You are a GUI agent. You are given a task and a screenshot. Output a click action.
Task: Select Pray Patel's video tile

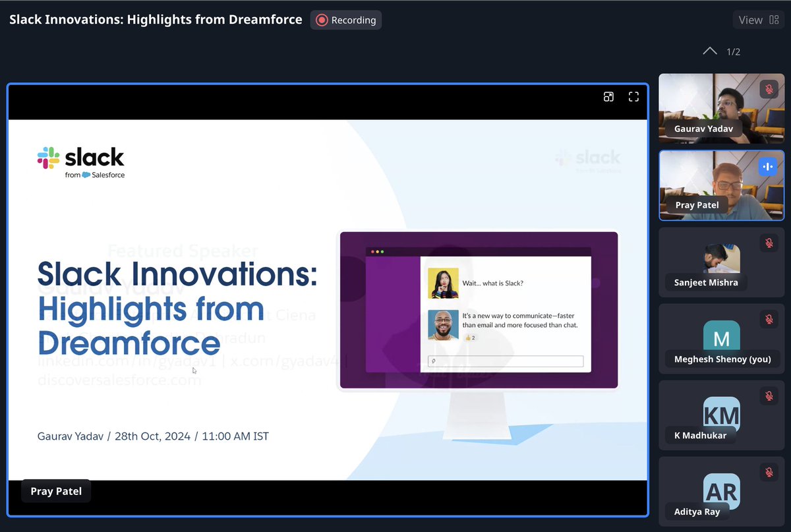(721, 185)
